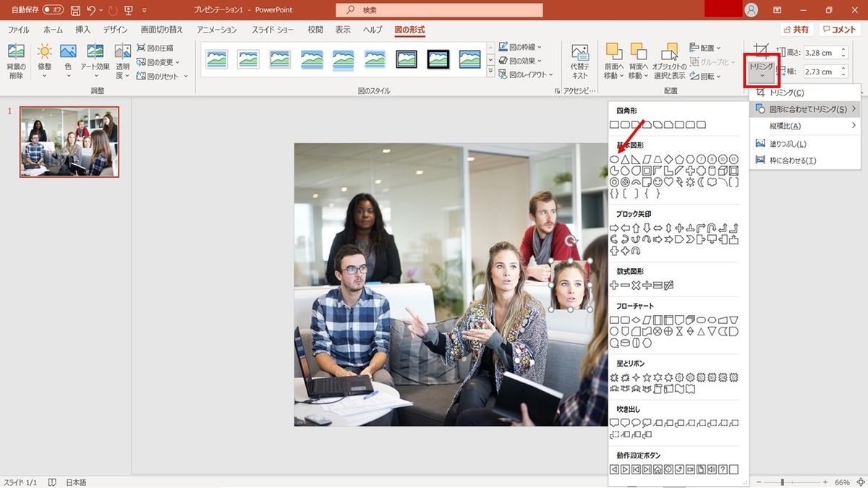Choose the Help question mark action button
The height and width of the screenshot is (488, 868).
(x=723, y=469)
